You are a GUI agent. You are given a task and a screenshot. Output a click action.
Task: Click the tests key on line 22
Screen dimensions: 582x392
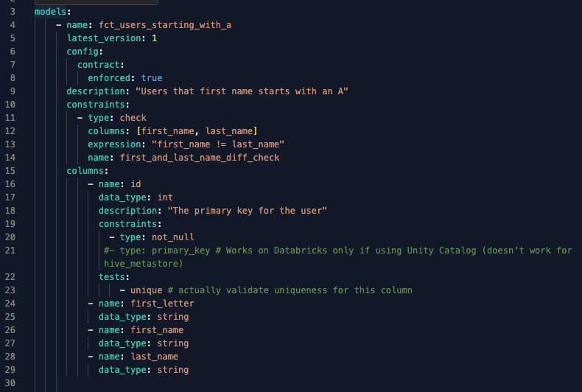click(x=112, y=277)
